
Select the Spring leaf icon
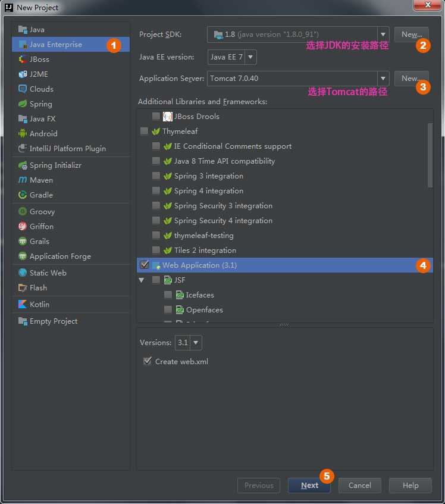tap(23, 104)
